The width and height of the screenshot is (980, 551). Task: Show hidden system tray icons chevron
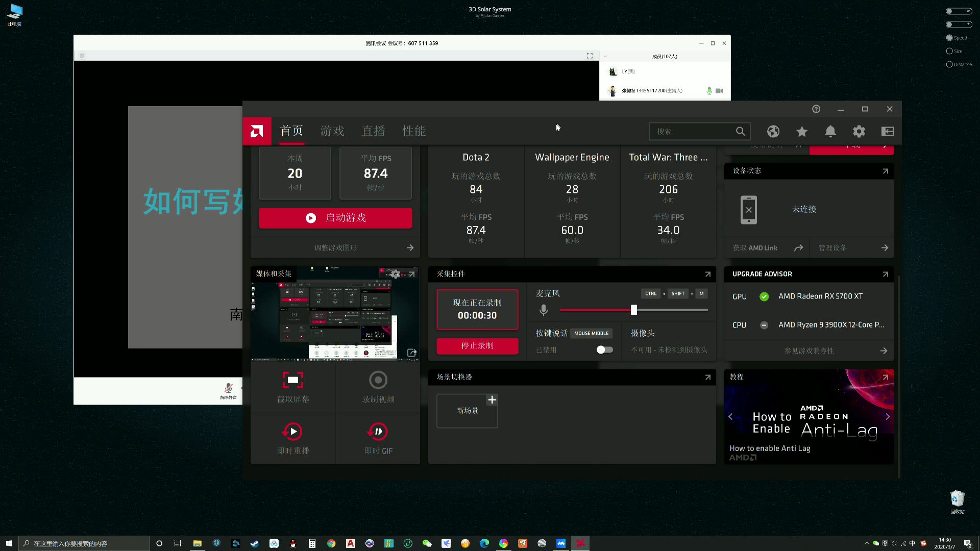pyautogui.click(x=867, y=543)
